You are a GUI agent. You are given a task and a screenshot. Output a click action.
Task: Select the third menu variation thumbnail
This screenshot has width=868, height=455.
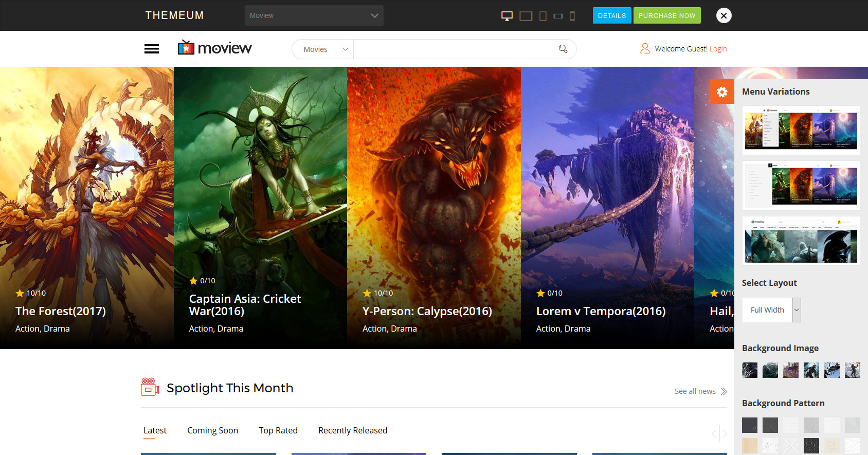pos(801,241)
